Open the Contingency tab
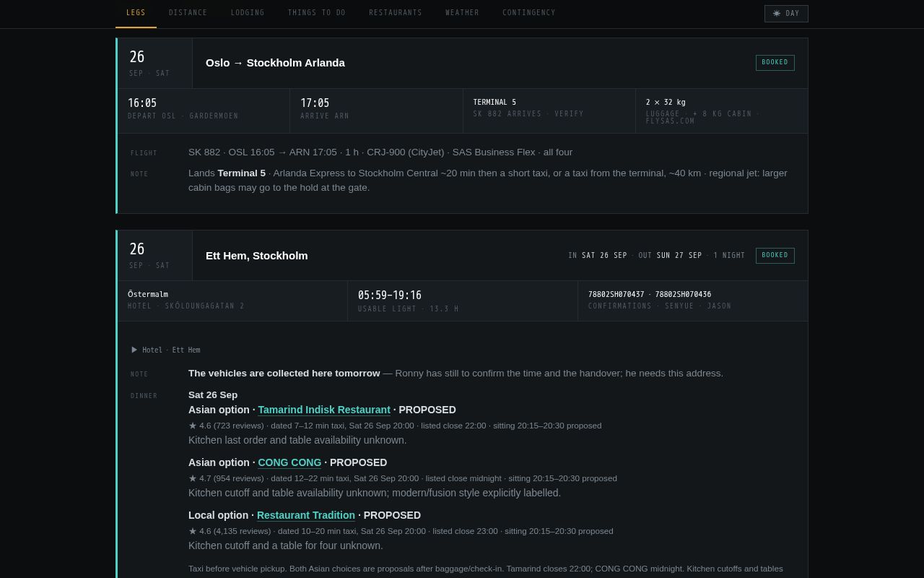Screen dimensions: 924x578 point(529,13)
